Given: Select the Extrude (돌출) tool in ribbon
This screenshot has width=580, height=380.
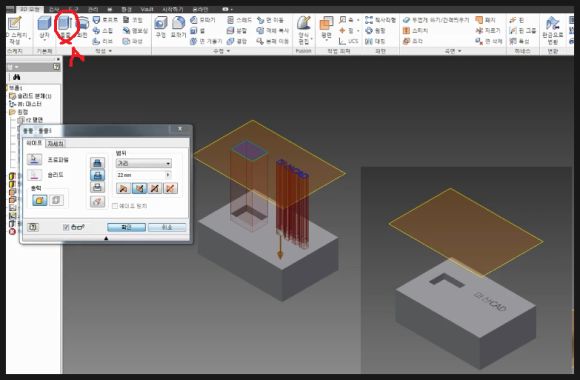Looking at the screenshot, I should [65, 27].
